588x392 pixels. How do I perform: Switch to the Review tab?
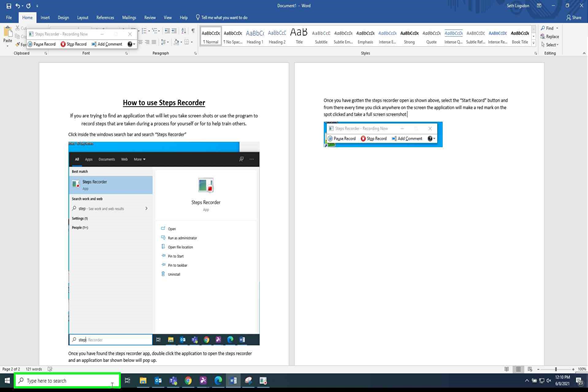click(150, 18)
